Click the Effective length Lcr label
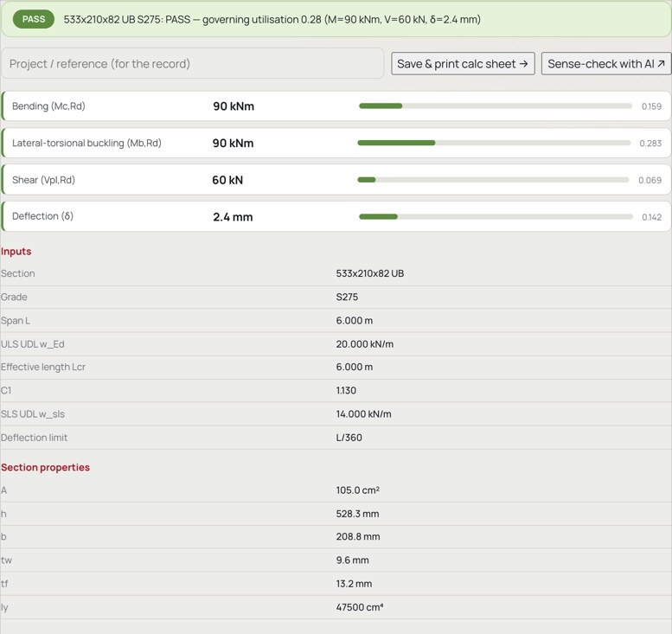672x634 pixels. pyautogui.click(x=43, y=367)
